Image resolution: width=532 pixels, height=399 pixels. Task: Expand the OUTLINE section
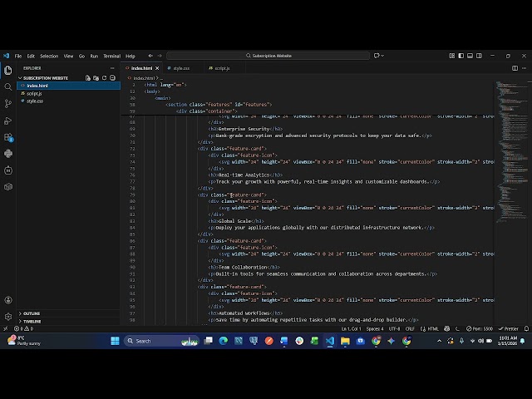pos(32,313)
